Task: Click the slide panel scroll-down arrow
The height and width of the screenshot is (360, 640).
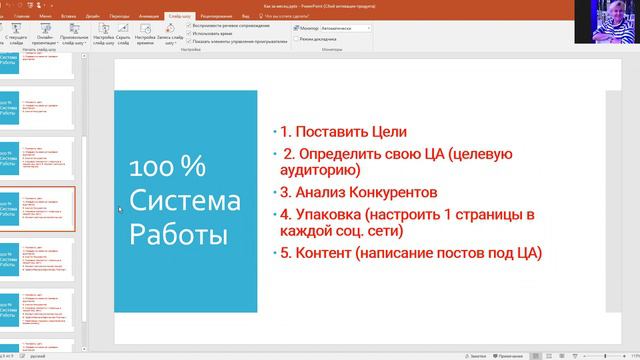Action: [x=84, y=349]
